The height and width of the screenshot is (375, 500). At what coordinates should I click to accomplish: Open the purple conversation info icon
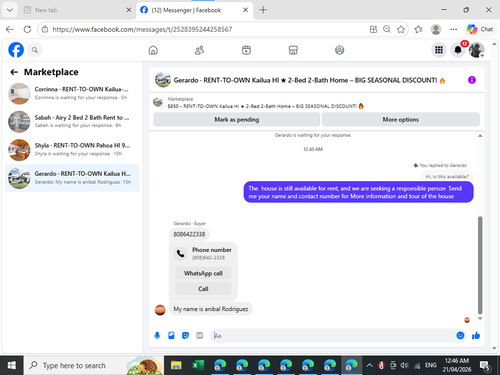472,80
